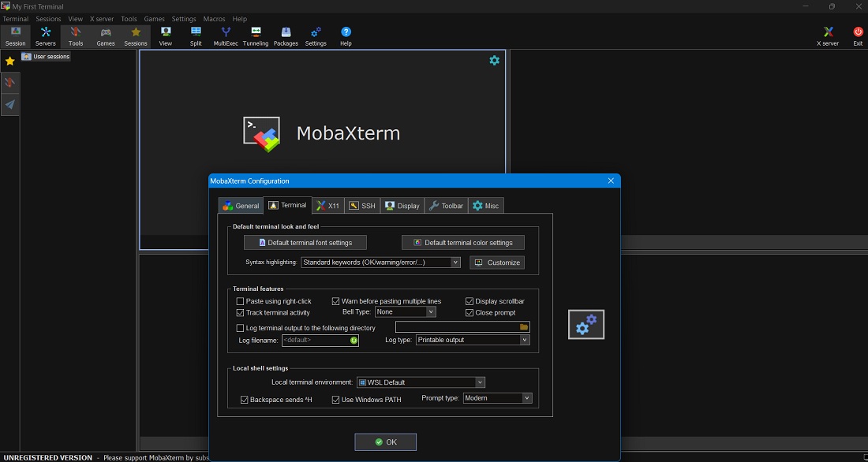The width and height of the screenshot is (868, 462).
Task: Open the Session creation icon
Action: 15,35
